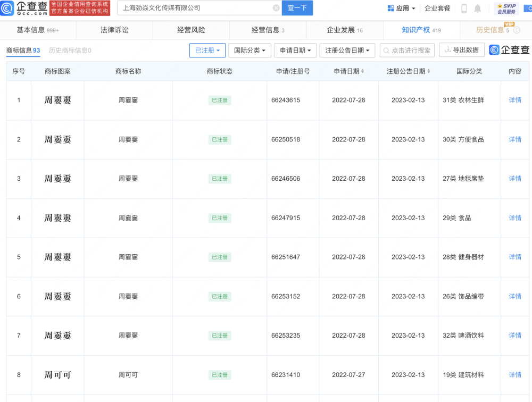The height and width of the screenshot is (402, 532).
Task: Click the 商标状态 column header
Action: pyautogui.click(x=220, y=71)
